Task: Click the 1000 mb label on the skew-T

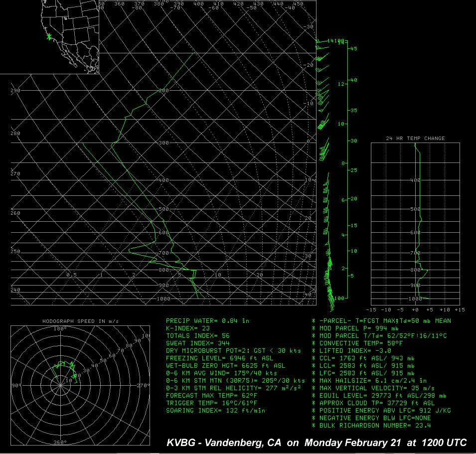Action: pos(163,299)
